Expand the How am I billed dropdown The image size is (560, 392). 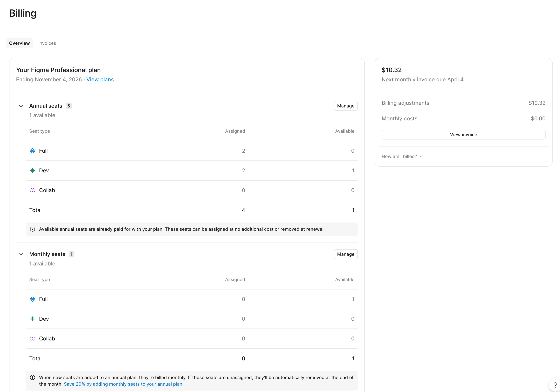(402, 156)
